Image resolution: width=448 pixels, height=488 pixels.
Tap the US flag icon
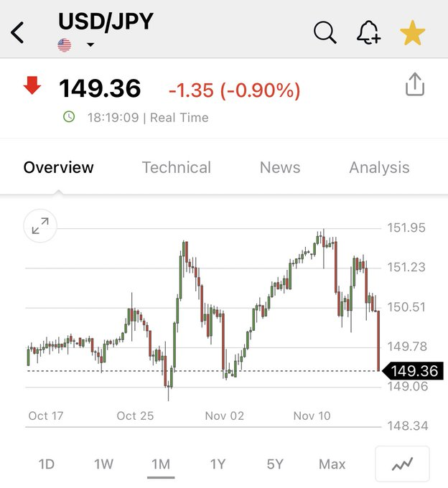(65, 45)
